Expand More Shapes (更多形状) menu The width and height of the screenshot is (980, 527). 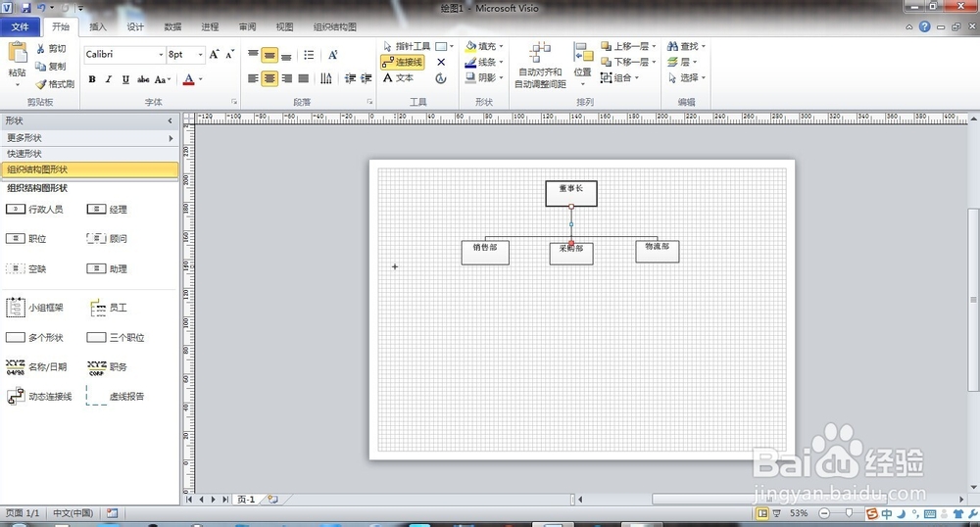[x=90, y=138]
